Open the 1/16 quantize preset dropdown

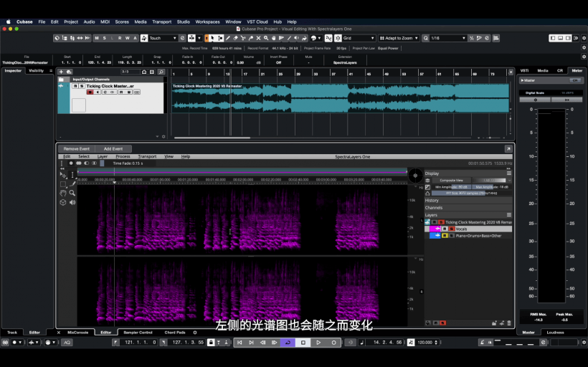pyautogui.click(x=448, y=38)
